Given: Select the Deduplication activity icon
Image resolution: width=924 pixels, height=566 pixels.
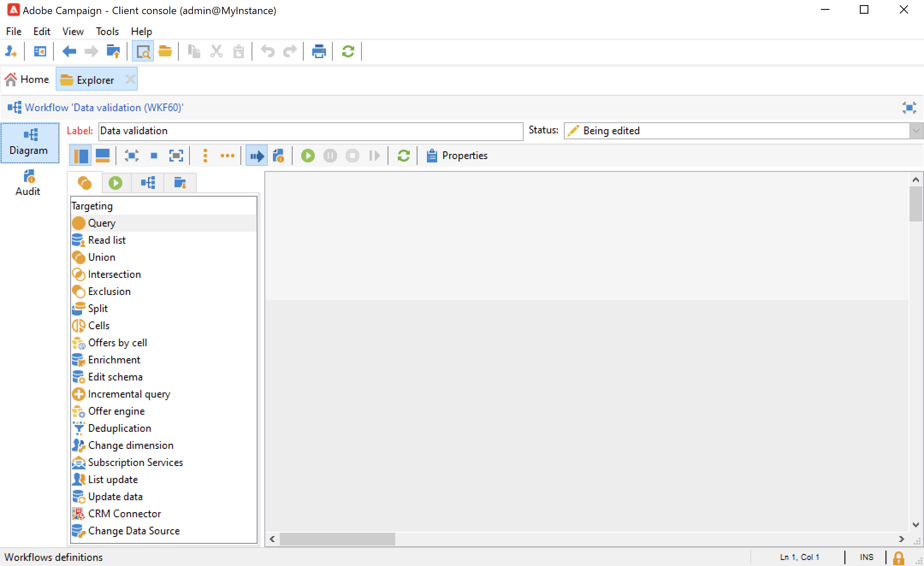Looking at the screenshot, I should [x=79, y=428].
